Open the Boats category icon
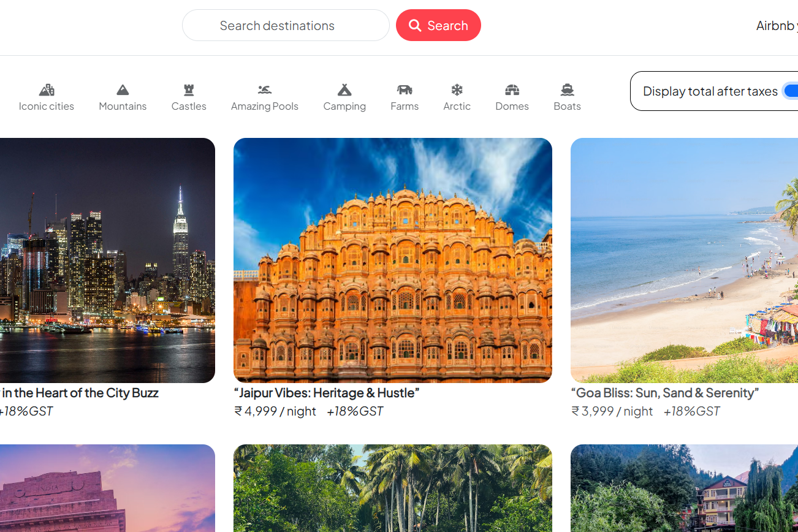This screenshot has width=798, height=532. [568, 90]
